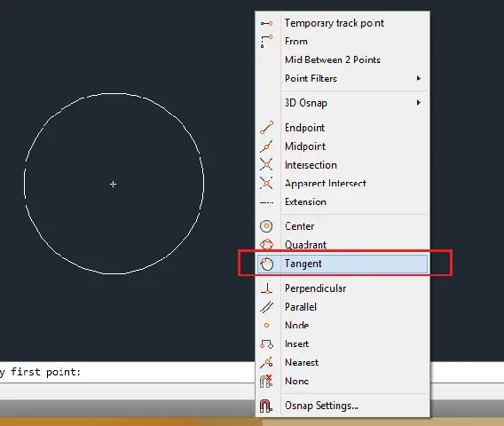The height and width of the screenshot is (426, 504).
Task: Pick Perpendicular from the snap menu
Action: pyautogui.click(x=343, y=288)
